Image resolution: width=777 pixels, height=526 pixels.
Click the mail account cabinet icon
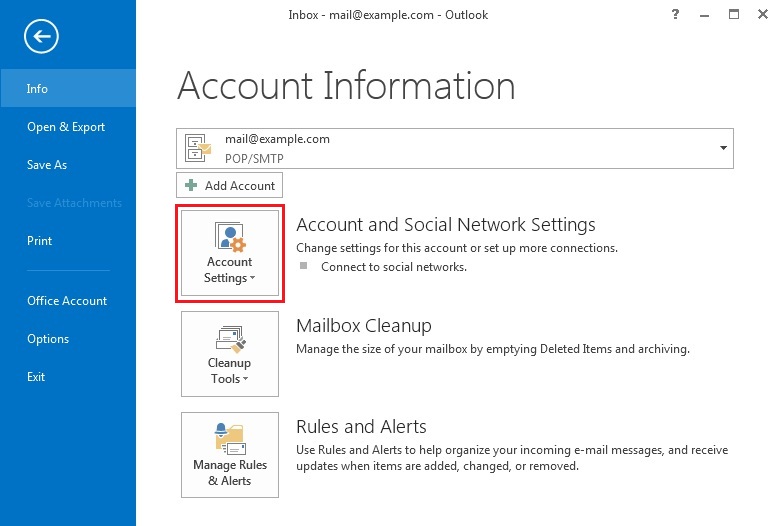pyautogui.click(x=198, y=148)
